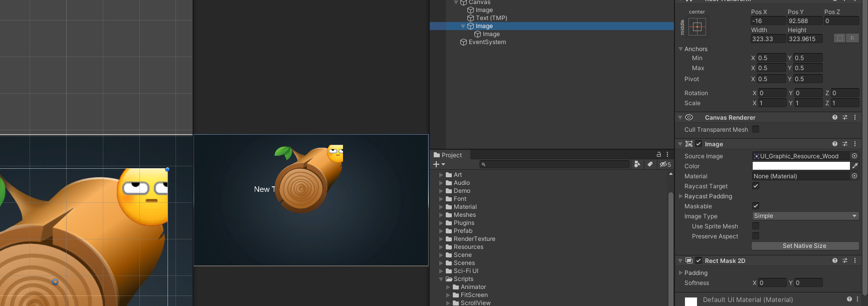Open Default UI Material options menu

pyautogui.click(x=857, y=299)
